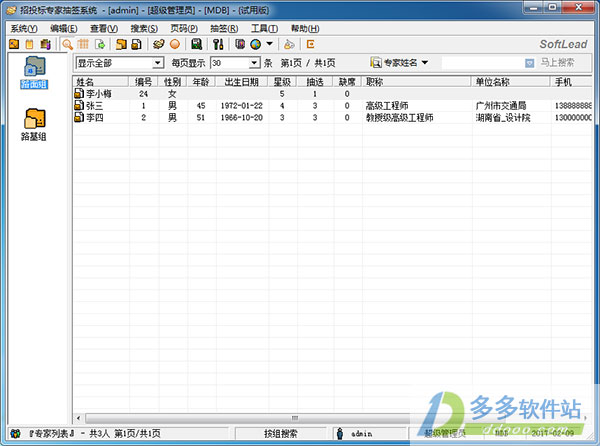The image size is (600, 446).
Task: Click the purple book toolbar icon
Action: pos(240,44)
